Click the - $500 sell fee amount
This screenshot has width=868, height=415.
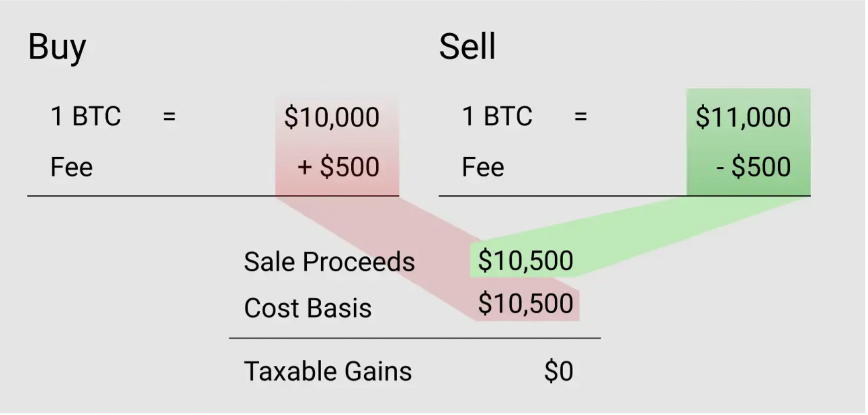pos(753,167)
